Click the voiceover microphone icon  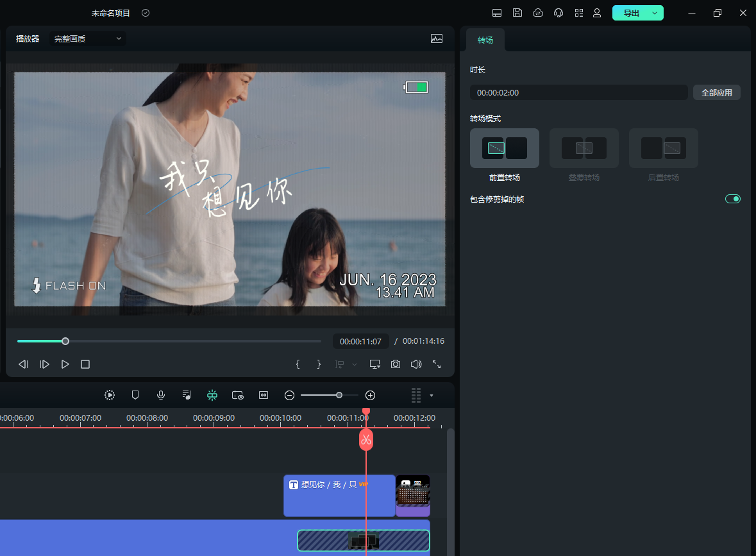161,395
